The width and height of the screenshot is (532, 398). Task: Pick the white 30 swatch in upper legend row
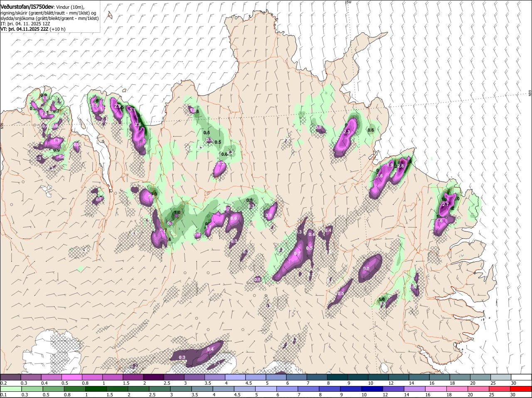(521, 377)
